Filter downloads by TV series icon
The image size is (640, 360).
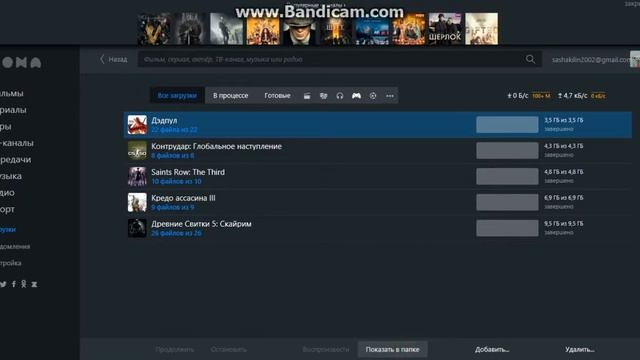(324, 96)
